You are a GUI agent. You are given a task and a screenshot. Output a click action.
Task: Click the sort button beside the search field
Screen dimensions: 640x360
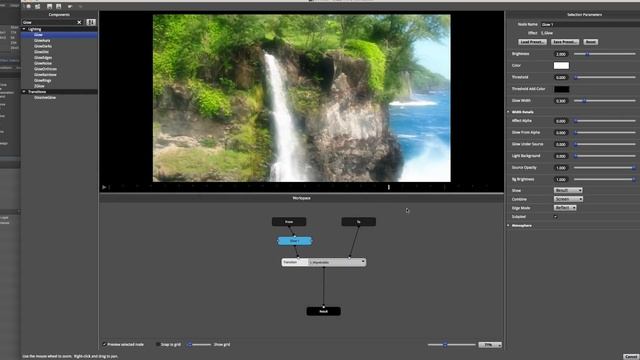(91, 22)
